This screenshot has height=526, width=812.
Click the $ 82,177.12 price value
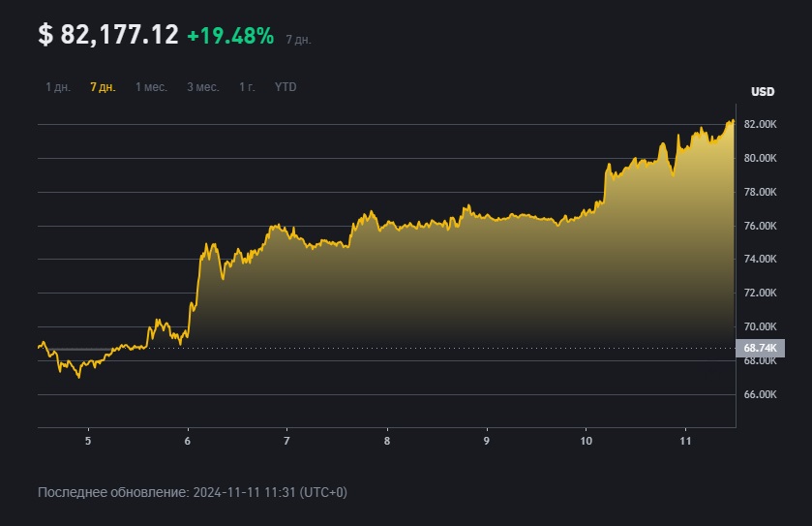click(108, 35)
